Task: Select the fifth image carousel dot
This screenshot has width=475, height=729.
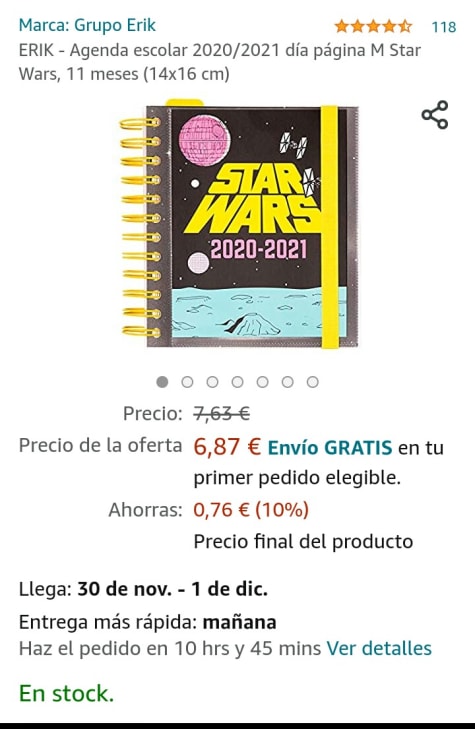Action: pos(263,382)
